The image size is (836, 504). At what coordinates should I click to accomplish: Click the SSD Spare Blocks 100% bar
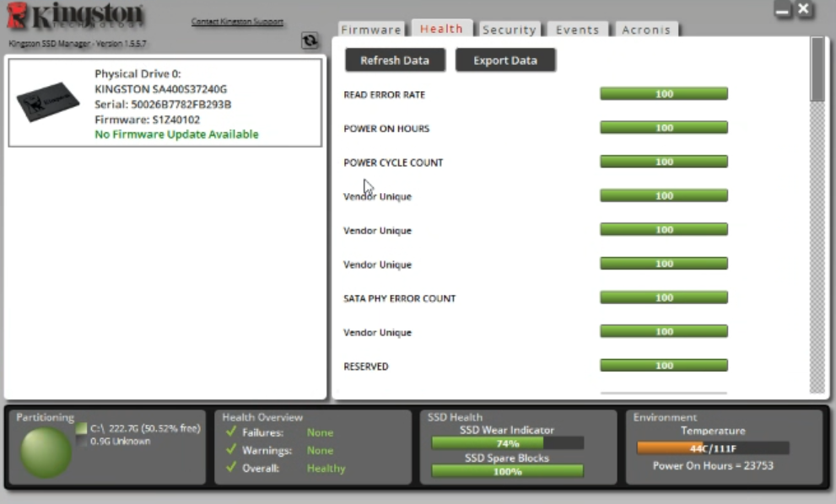(508, 471)
